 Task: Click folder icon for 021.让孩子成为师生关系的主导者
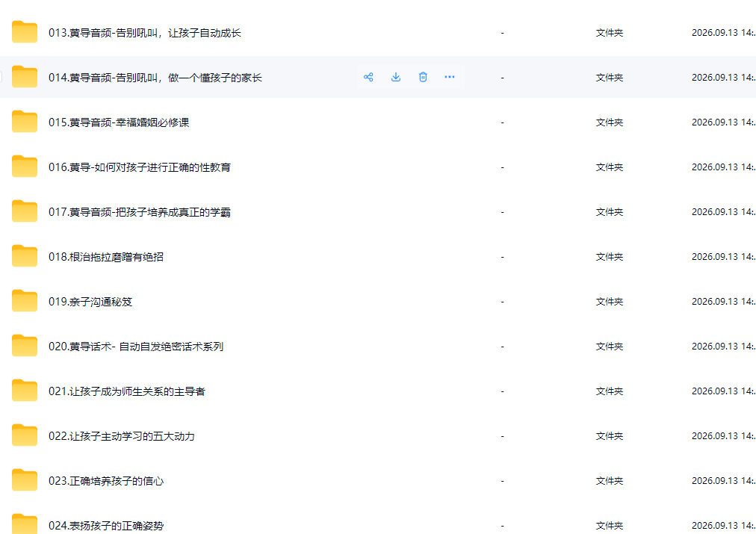pos(25,391)
